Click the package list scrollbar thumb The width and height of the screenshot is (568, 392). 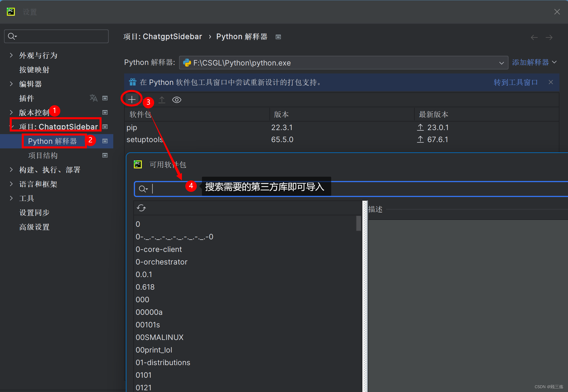coord(358,223)
